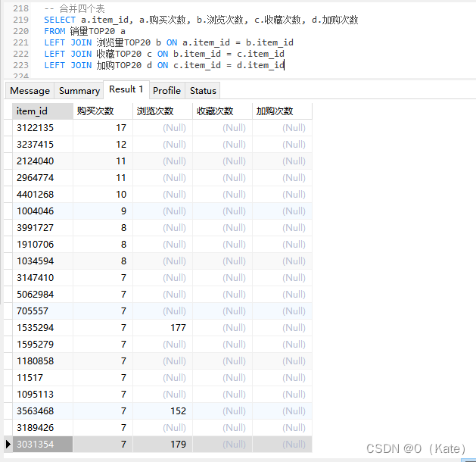
Task: Click line number 221 in gutter
Action: tap(20, 42)
